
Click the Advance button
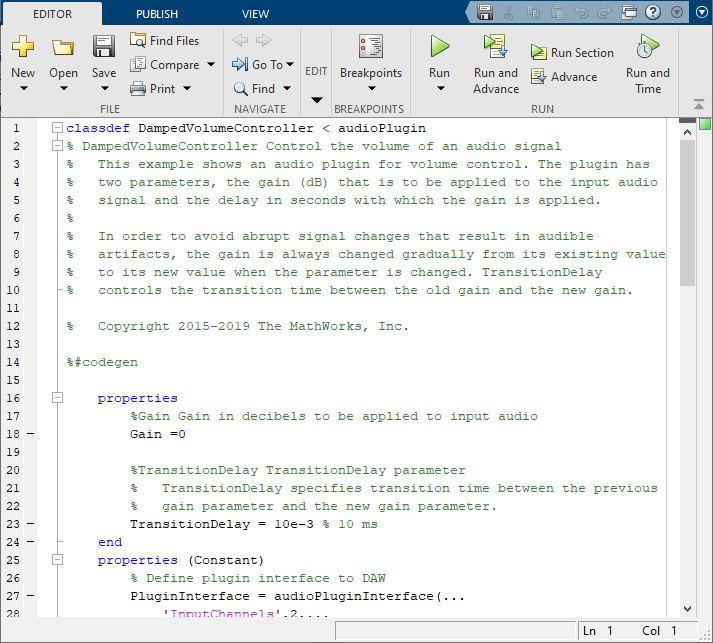[564, 76]
